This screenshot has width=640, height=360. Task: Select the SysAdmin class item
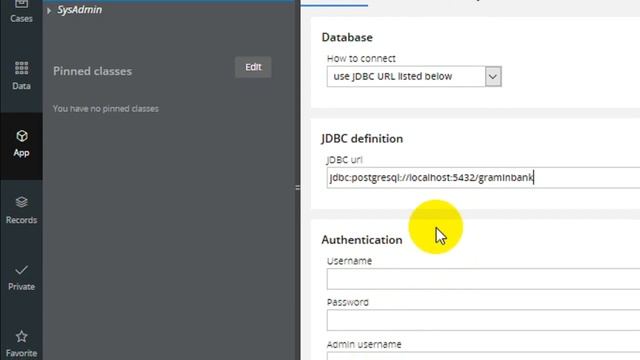(x=79, y=10)
